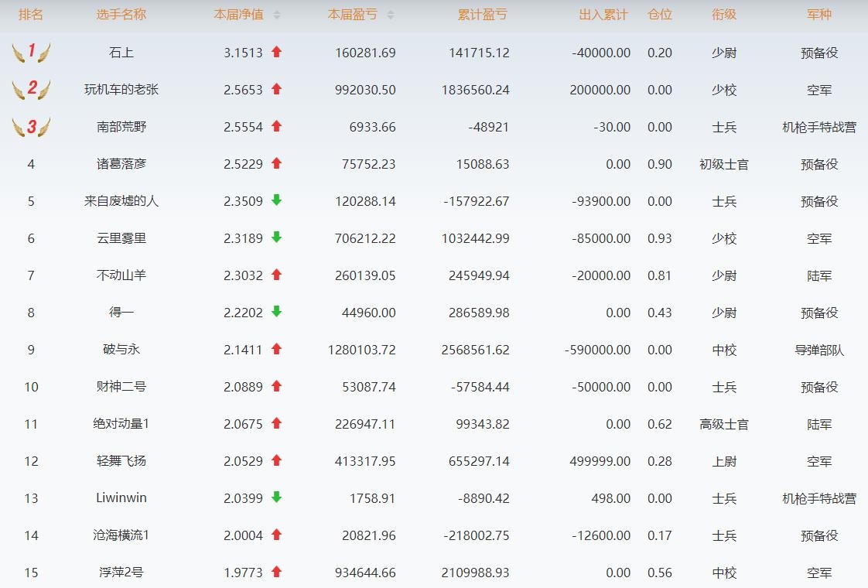Click the 军种 column header
Screen dimensions: 868x588
819,15
